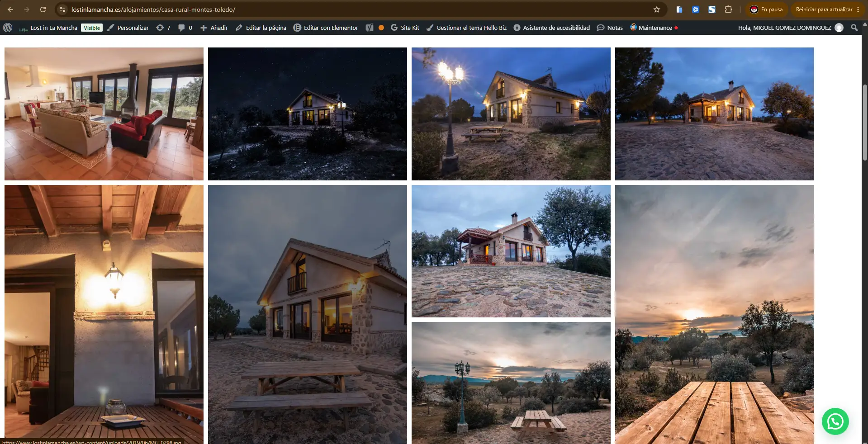
Task: Open the blue gear extension icon
Action: (x=696, y=9)
